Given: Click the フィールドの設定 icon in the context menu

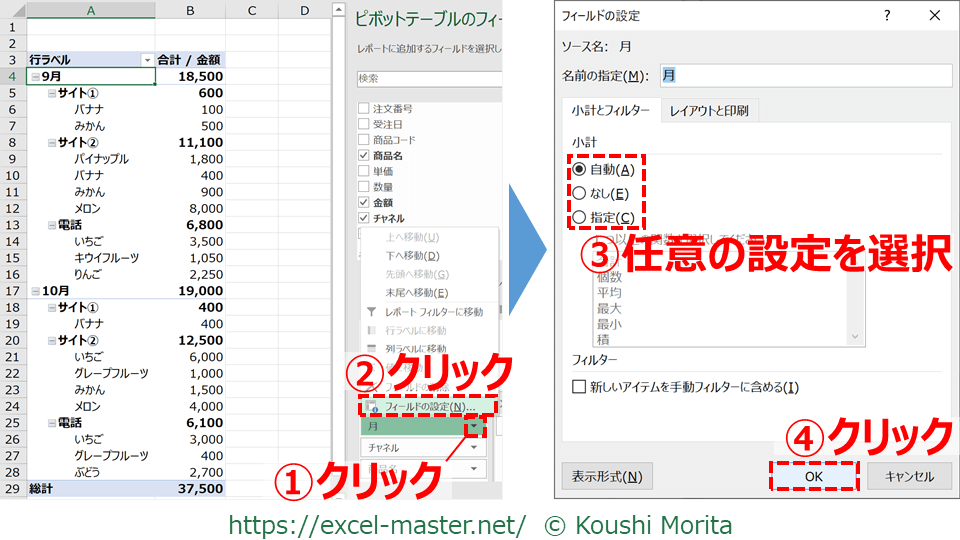Looking at the screenshot, I should (x=371, y=407).
